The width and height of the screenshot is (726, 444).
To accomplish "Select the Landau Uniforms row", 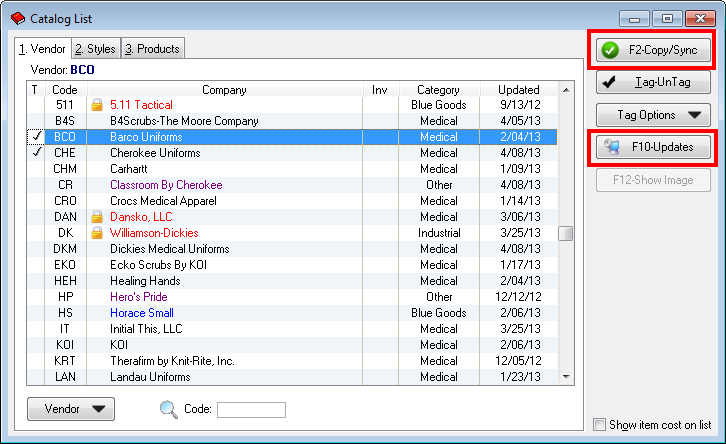I will [x=292, y=377].
